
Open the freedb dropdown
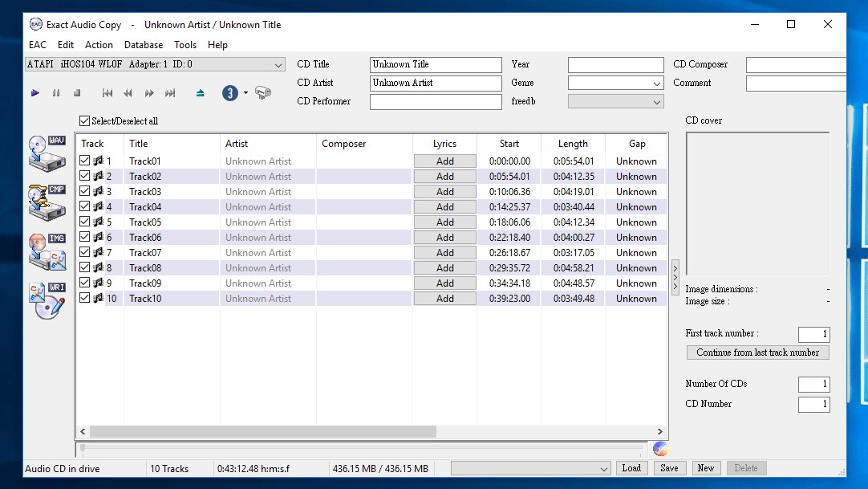click(x=615, y=102)
